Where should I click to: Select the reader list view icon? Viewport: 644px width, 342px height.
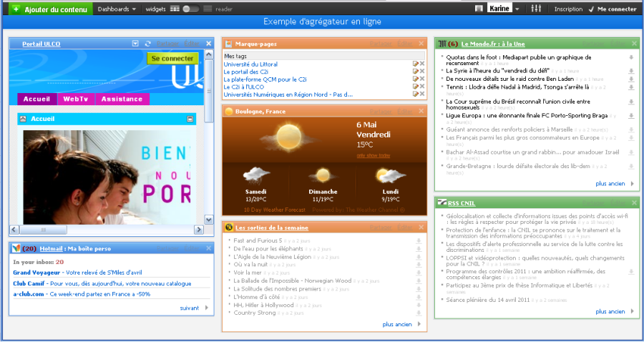point(208,9)
